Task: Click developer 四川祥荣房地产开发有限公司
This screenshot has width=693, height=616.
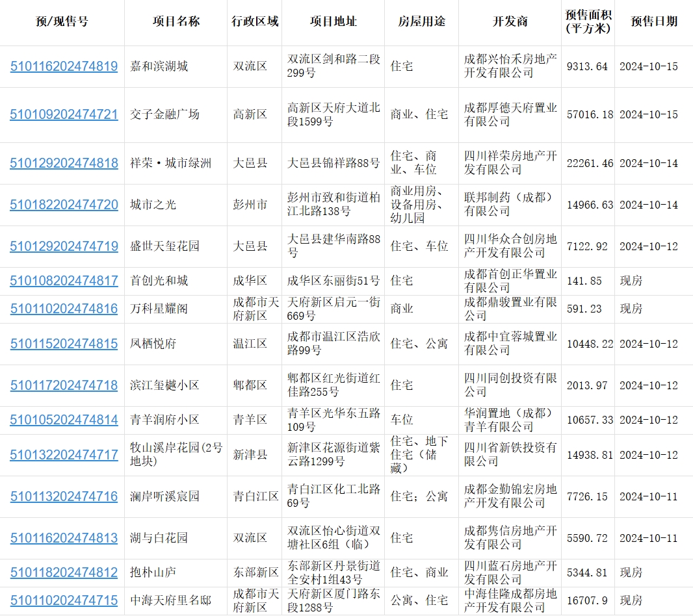Action: pyautogui.click(x=510, y=163)
